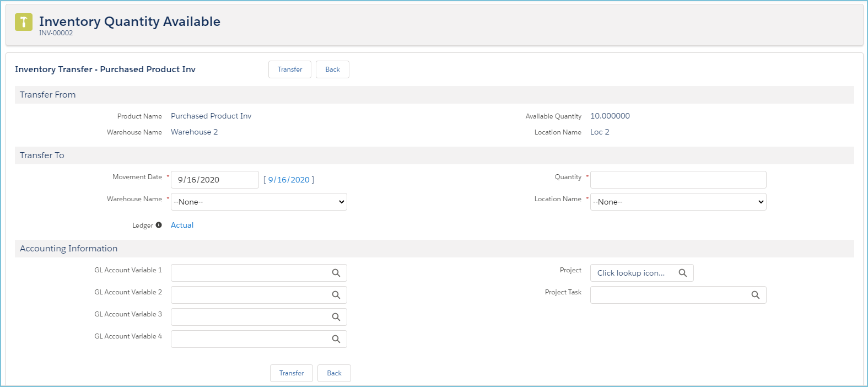This screenshot has height=387, width=868.
Task: Click the Inventory Quantity Available header icon
Action: (23, 22)
